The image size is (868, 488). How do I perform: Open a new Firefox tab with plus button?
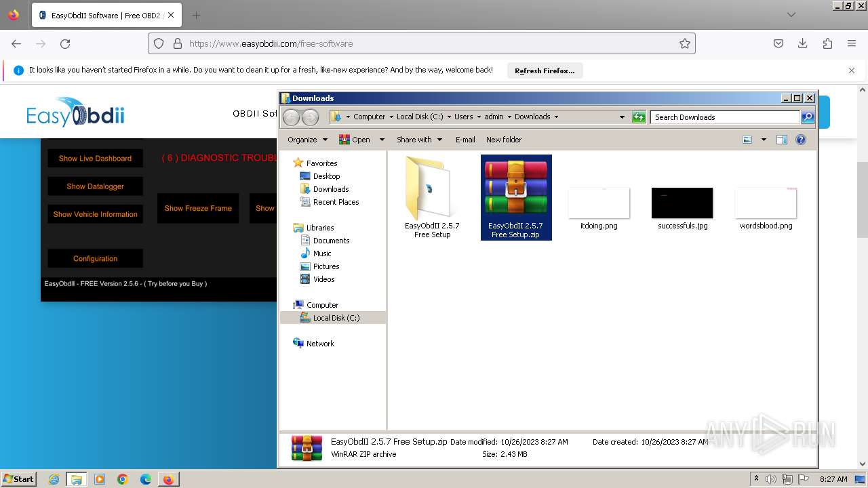[x=196, y=15]
